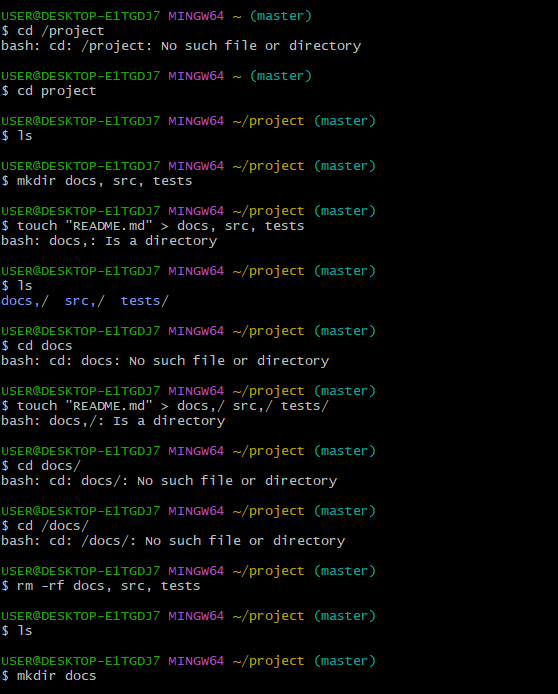Viewport: 558px width, 694px height.
Task: Click the '~ (master)' prompt line above 'cd project'
Action: tap(157, 76)
